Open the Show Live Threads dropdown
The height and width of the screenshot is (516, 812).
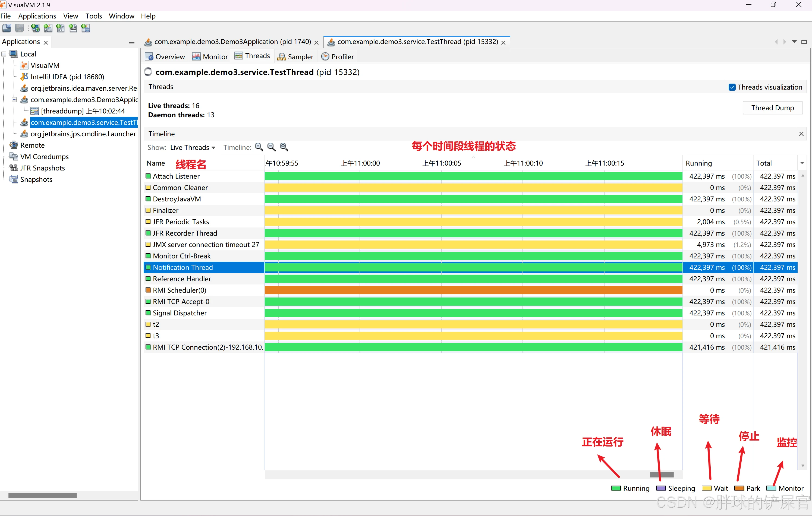point(193,148)
